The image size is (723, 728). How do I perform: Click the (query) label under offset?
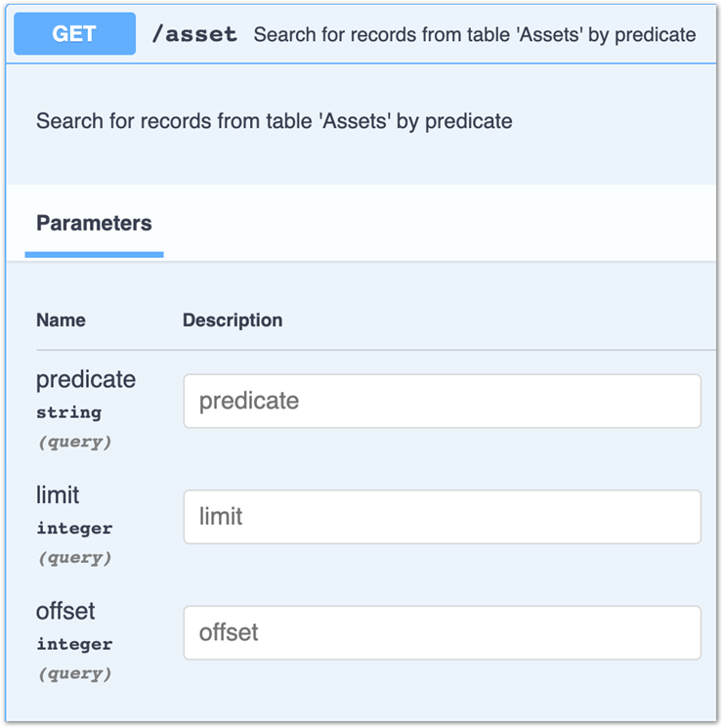[x=74, y=674]
